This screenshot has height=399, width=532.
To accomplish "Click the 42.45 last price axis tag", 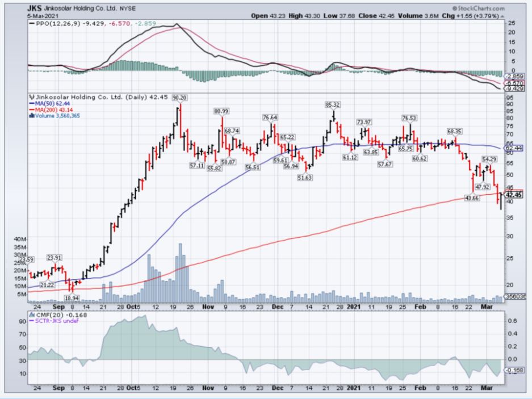I will click(x=514, y=195).
